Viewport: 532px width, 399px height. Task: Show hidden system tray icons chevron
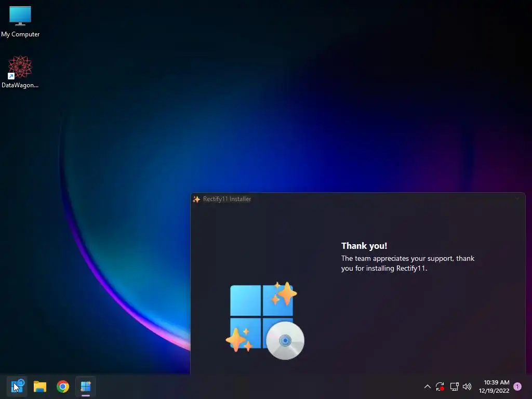click(428, 387)
